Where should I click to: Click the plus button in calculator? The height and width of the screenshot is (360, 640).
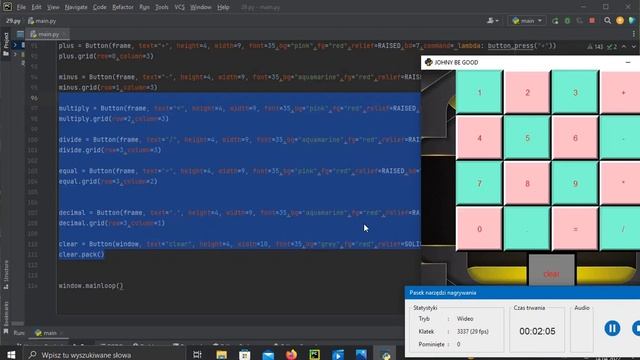620,93
